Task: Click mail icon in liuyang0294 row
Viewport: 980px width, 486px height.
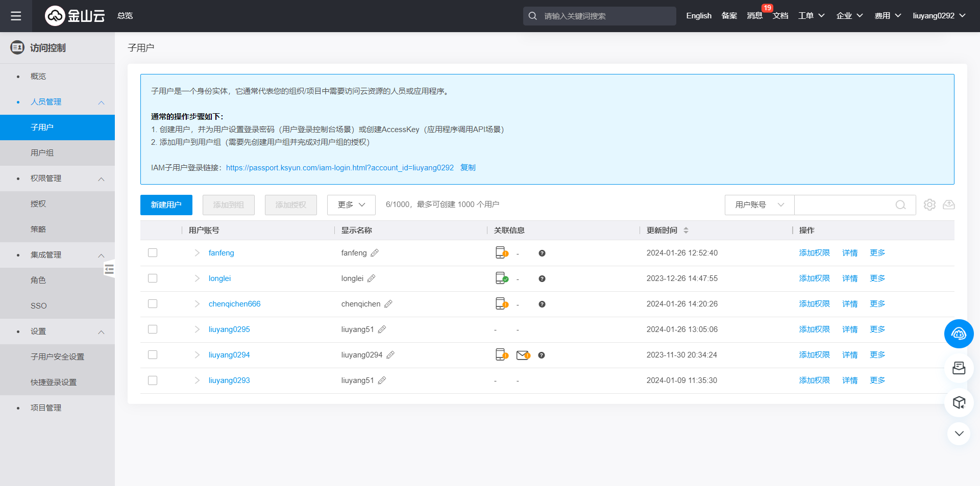Action: point(523,355)
